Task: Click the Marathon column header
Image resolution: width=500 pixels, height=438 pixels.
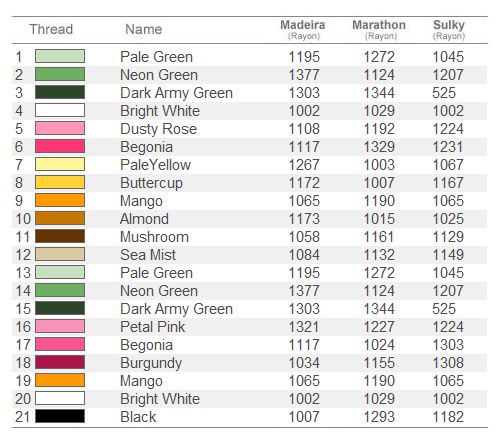Action: pyautogui.click(x=379, y=29)
